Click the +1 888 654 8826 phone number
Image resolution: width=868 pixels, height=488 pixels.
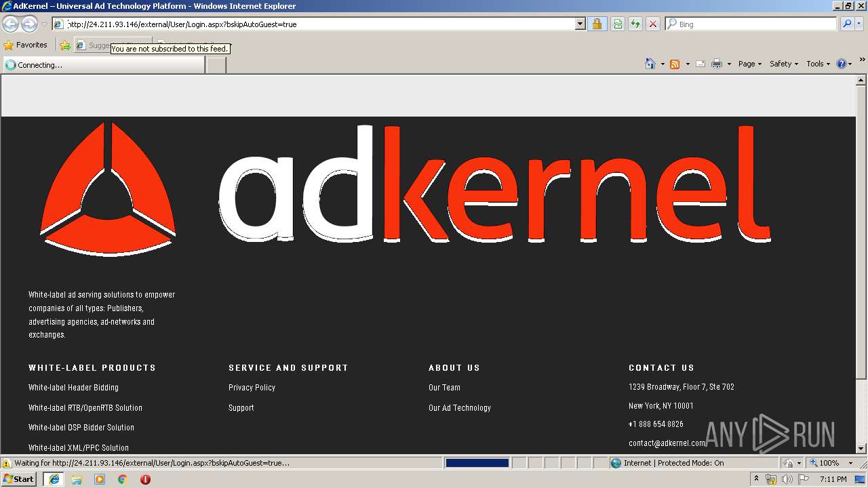(x=656, y=424)
